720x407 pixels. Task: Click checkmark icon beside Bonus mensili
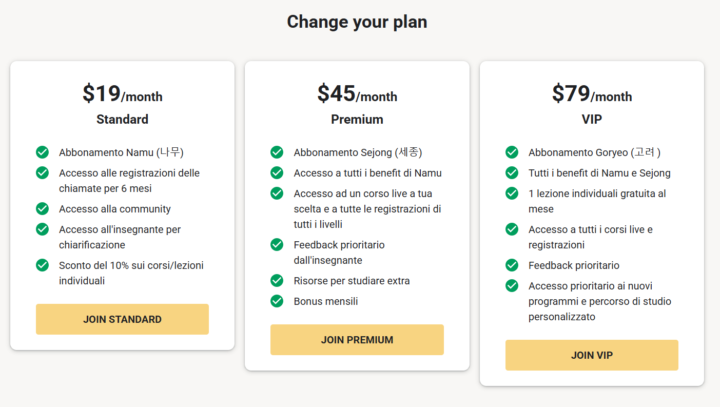(x=277, y=301)
